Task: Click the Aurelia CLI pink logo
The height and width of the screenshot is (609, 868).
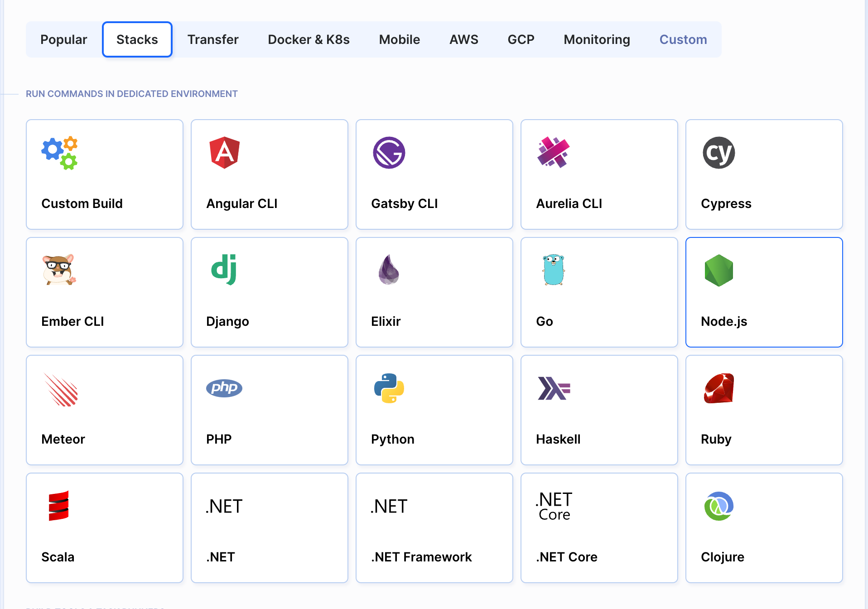Action: 553,152
